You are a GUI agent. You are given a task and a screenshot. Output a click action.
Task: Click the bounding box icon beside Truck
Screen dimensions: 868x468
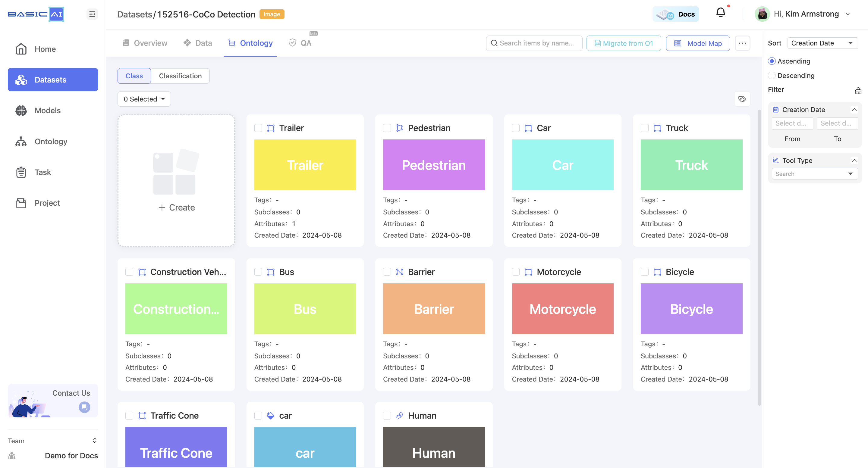(657, 128)
